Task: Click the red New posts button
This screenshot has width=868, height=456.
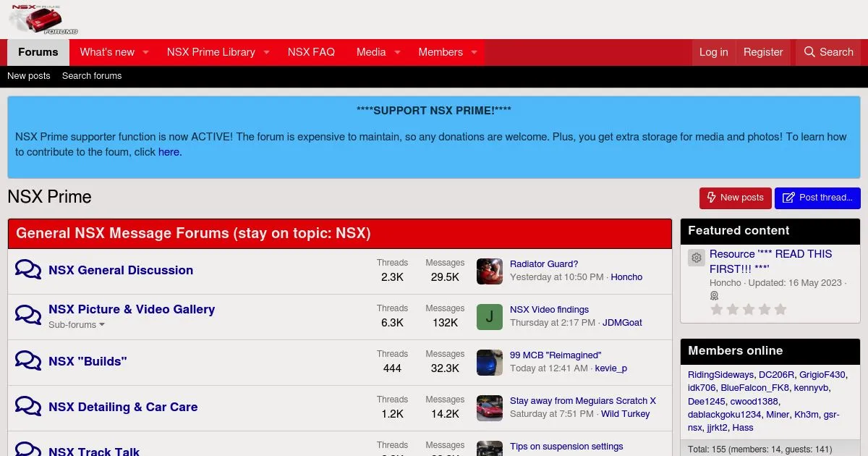Action: click(735, 198)
